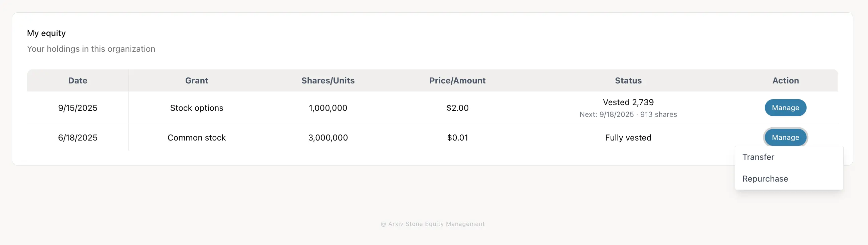Click the 3,000,000 shares value
This screenshot has width=868, height=245.
(x=328, y=137)
